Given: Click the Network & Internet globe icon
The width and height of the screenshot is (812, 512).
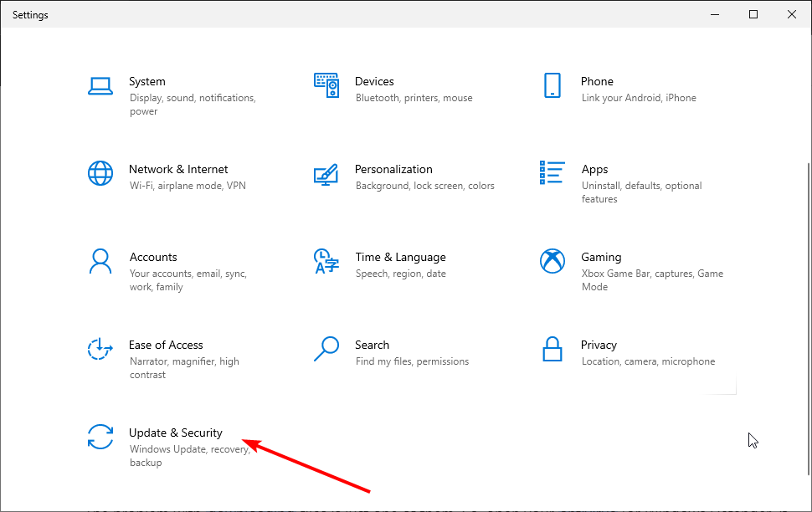Looking at the screenshot, I should (100, 174).
